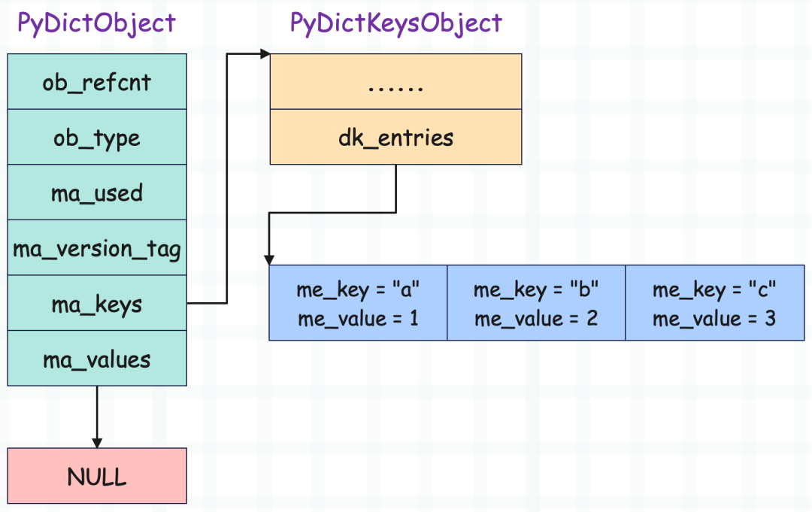The height and width of the screenshot is (512, 812).
Task: Select the ob_type field box
Action: pos(97,137)
